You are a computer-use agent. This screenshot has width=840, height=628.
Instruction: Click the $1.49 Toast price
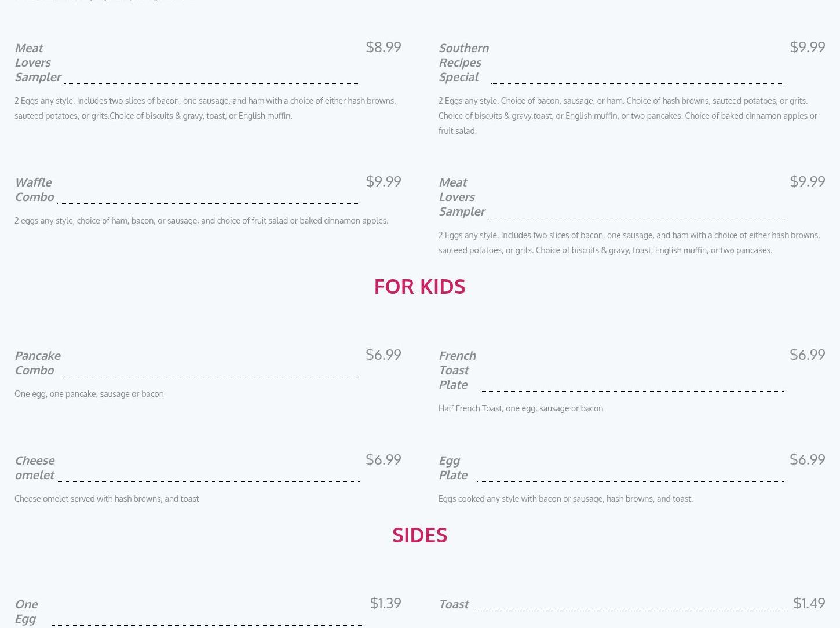point(809,603)
